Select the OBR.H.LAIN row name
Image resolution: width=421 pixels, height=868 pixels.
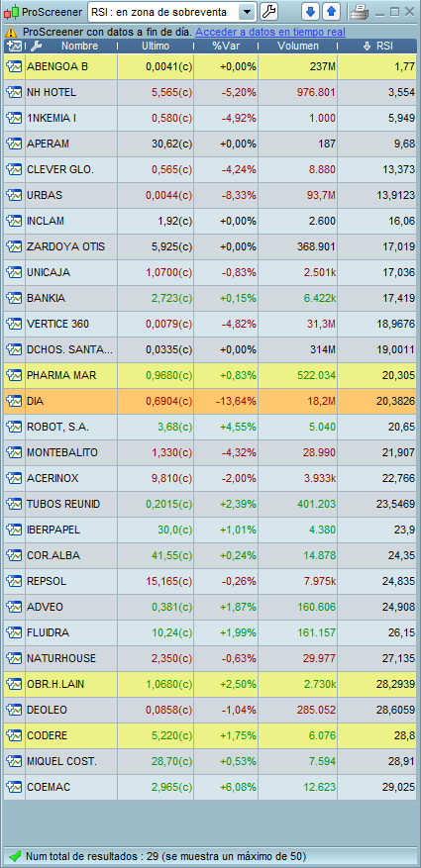[55, 685]
